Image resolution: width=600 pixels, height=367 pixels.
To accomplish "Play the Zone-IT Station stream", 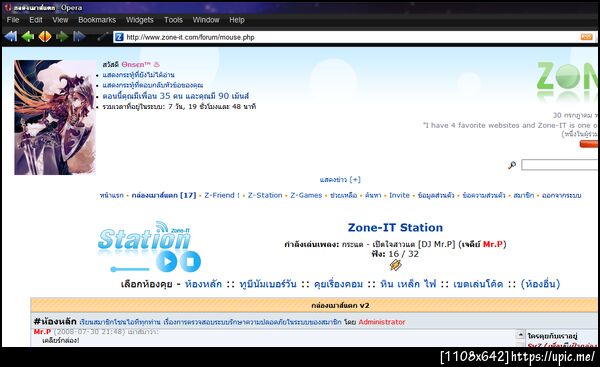I will coord(166,262).
